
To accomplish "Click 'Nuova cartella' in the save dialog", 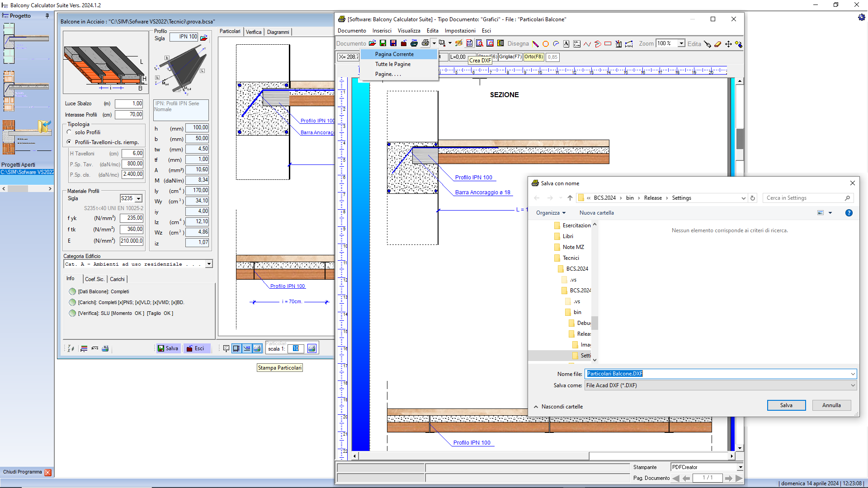I will pyautogui.click(x=596, y=213).
